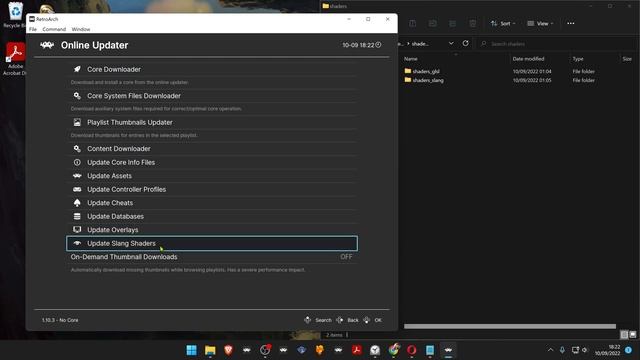Click the image icon beside Playlist Thumbnails Updater
Image resolution: width=640 pixels, height=360 pixels.
tap(77, 122)
